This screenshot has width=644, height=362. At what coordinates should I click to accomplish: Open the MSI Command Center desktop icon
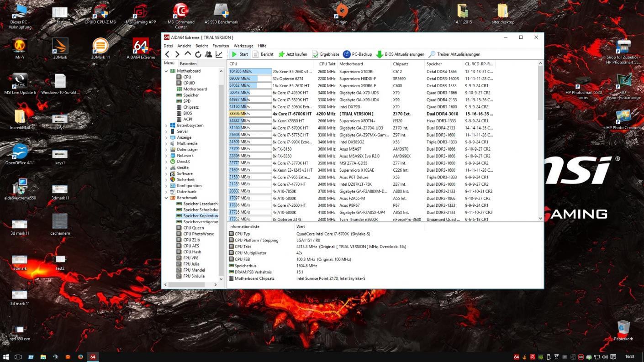[181, 17]
